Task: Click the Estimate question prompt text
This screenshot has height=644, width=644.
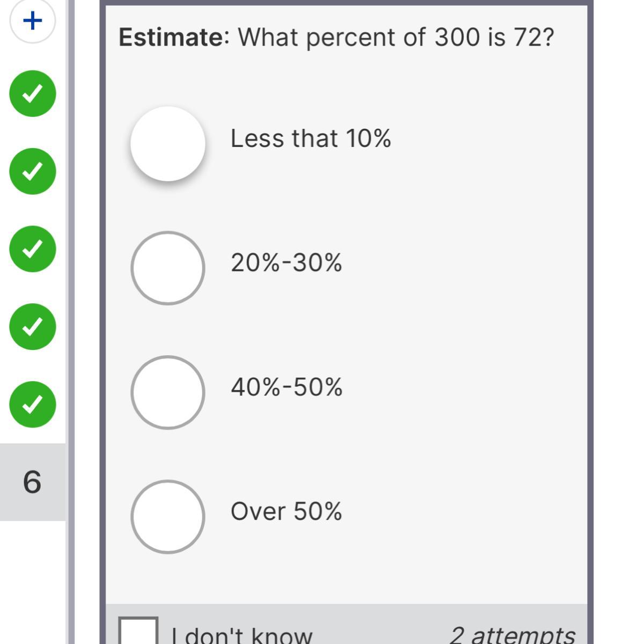Action: [x=336, y=38]
